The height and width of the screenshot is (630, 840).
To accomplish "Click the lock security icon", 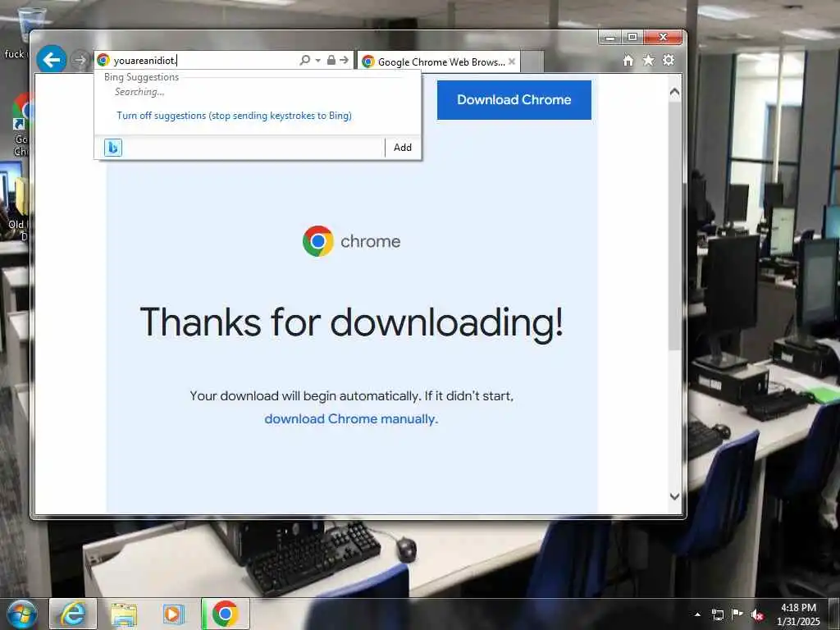I will (331, 60).
